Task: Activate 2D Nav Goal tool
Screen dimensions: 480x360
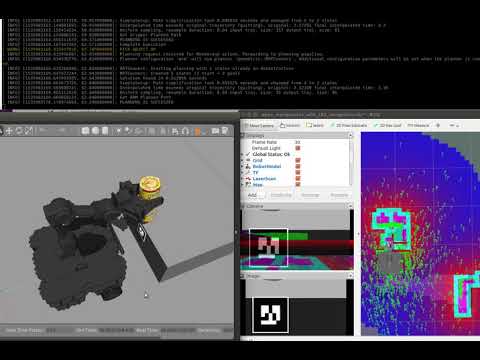Action: point(387,125)
